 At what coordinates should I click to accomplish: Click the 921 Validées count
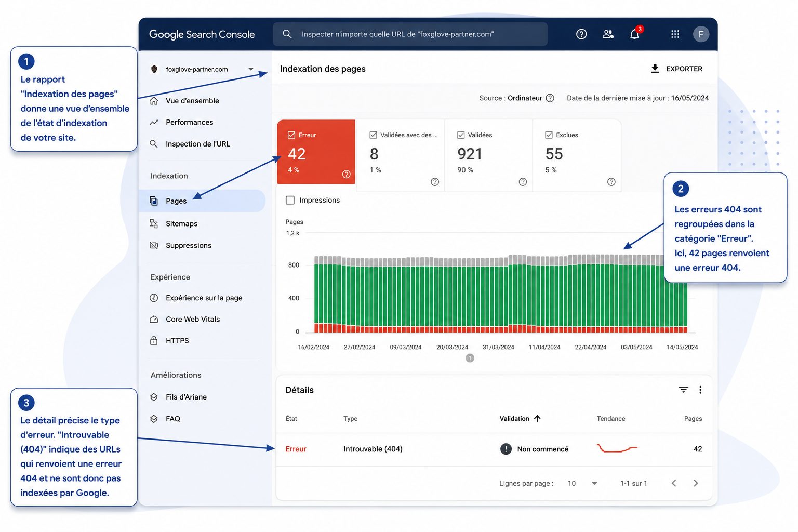[x=470, y=154]
